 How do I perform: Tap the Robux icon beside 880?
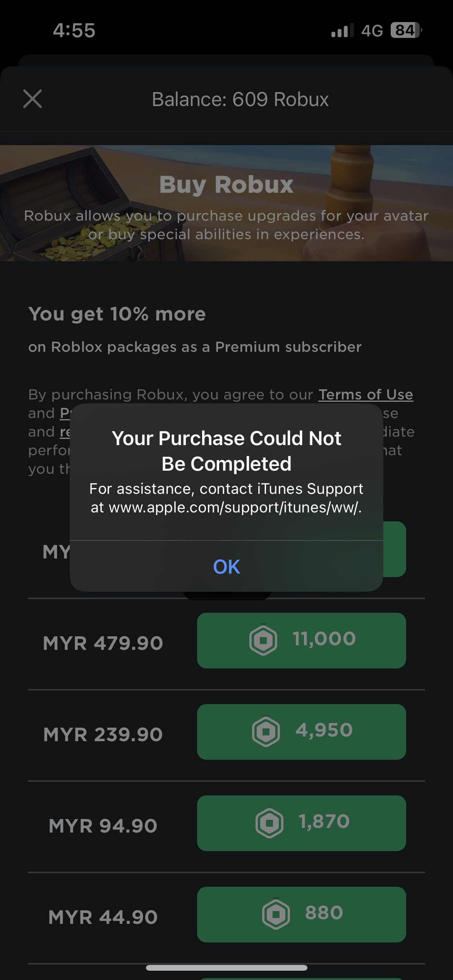click(276, 914)
